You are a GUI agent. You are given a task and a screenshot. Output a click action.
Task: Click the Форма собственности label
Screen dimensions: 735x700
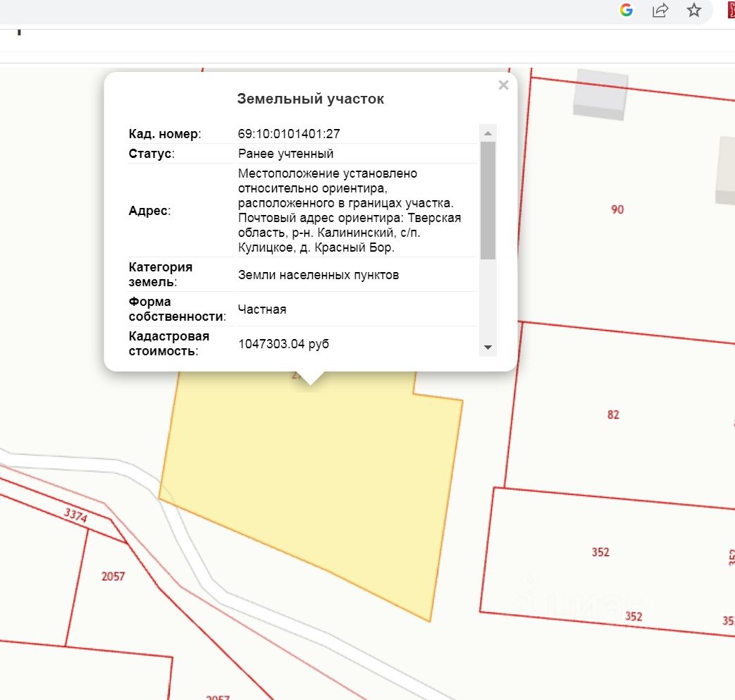177,309
